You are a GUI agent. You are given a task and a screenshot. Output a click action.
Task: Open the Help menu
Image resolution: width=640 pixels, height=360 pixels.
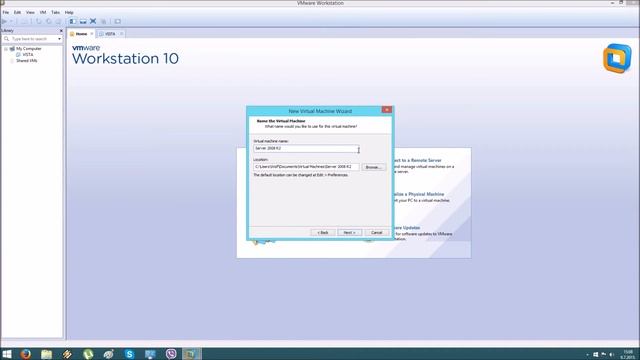tap(69, 13)
